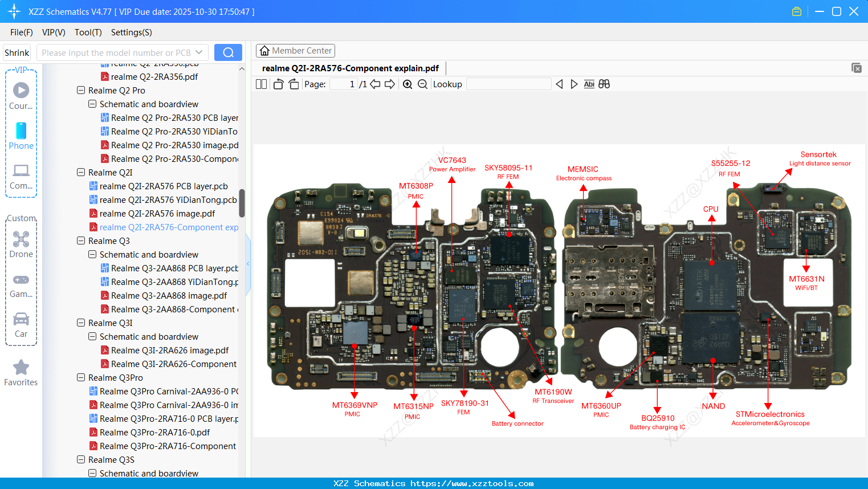This screenshot has width=868, height=489.
Task: Click the Shrink sidebar button
Action: (x=17, y=52)
